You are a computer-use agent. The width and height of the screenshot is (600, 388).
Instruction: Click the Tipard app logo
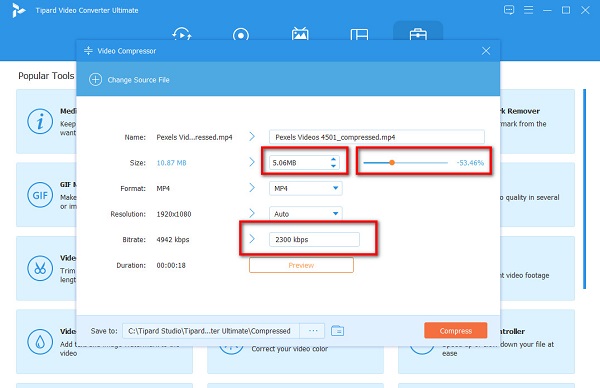pyautogui.click(x=18, y=10)
